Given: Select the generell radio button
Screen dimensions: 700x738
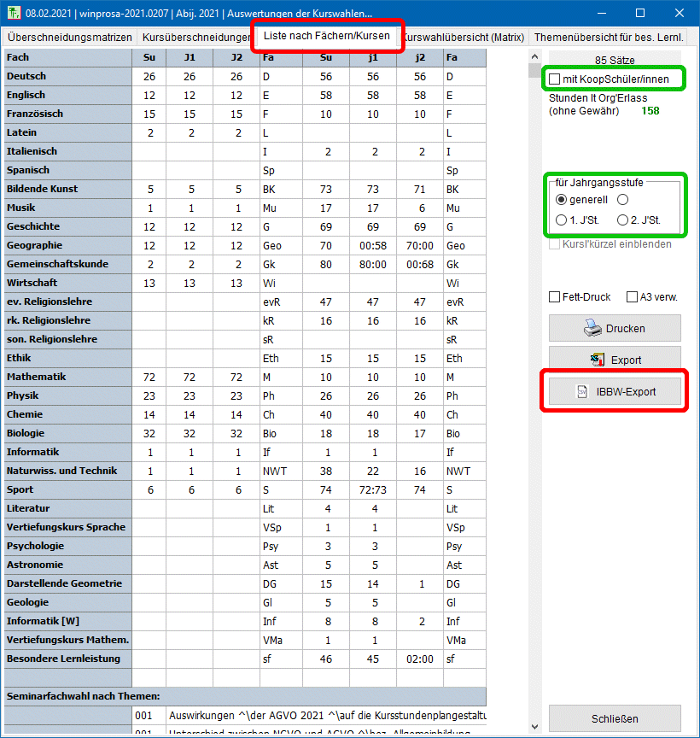Looking at the screenshot, I should pyautogui.click(x=561, y=200).
